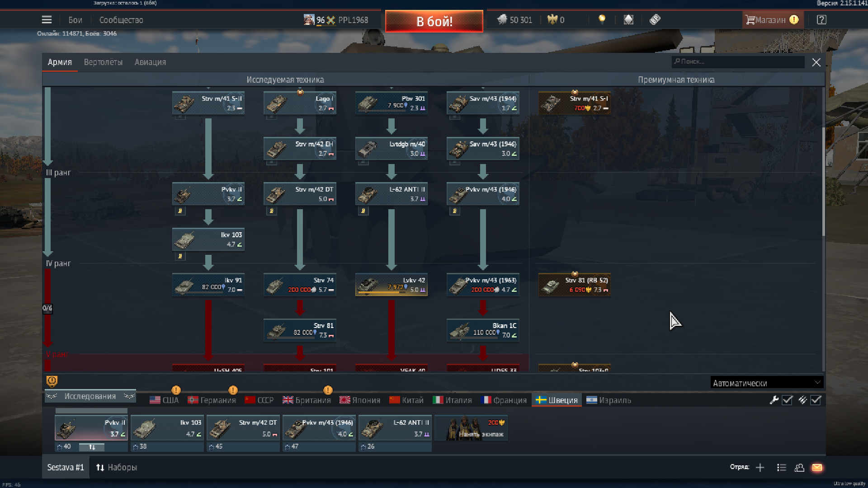868x488 pixels.
Task: Click the help question mark icon
Action: (821, 20)
